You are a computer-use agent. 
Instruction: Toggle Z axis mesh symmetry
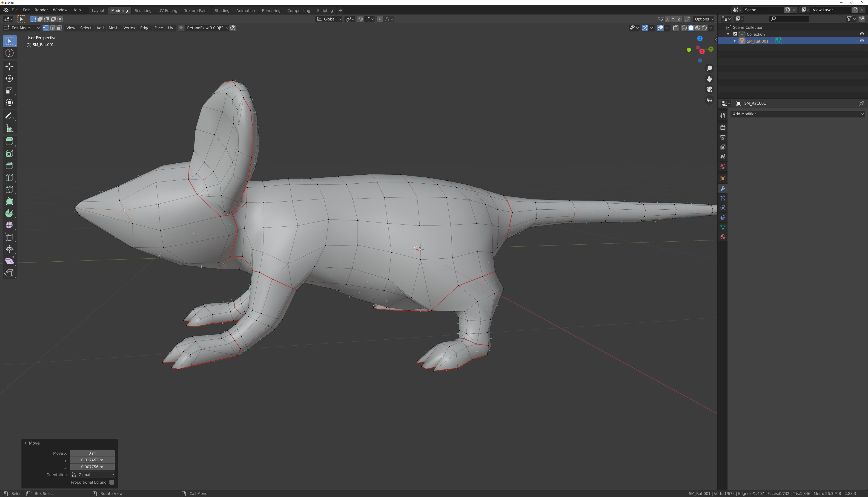point(679,19)
